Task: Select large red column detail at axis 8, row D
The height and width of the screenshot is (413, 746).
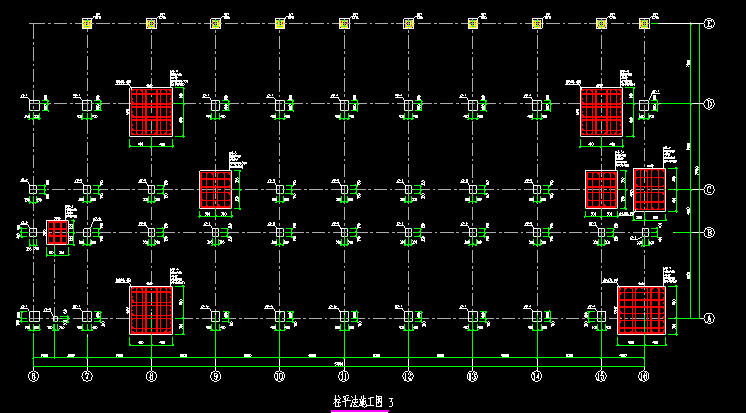Action: [x=151, y=112]
